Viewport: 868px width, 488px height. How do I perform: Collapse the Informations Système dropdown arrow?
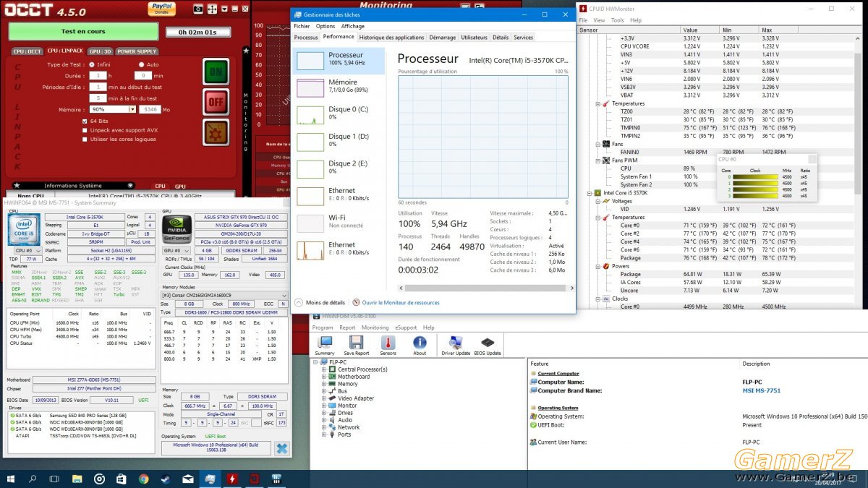click(x=131, y=186)
